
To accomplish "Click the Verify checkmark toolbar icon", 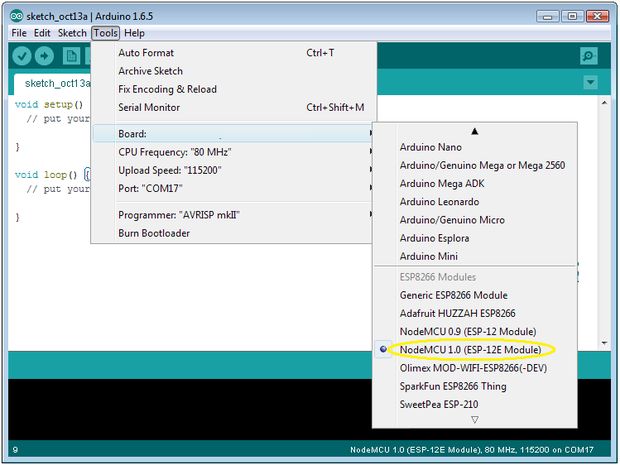I will [21, 56].
